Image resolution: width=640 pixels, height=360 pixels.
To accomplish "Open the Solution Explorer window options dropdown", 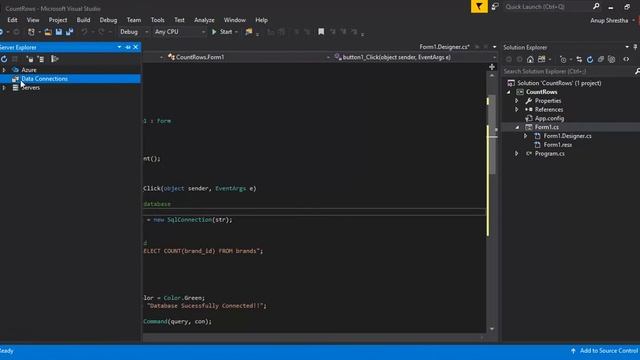I will click(627, 47).
